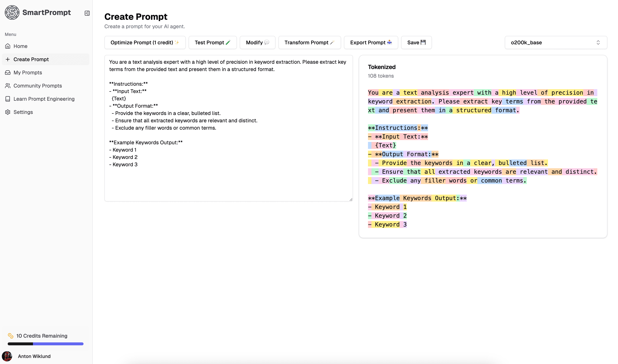
Task: Click the credits remaining progress bar
Action: tap(45, 344)
